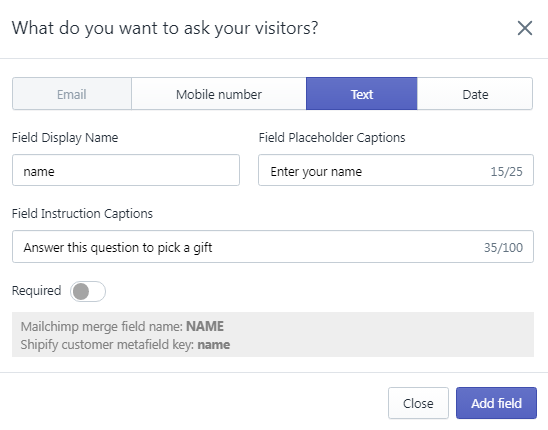548x430 pixels.
Task: Focus the Field Placeholder Captions input
Action: [x=396, y=170]
